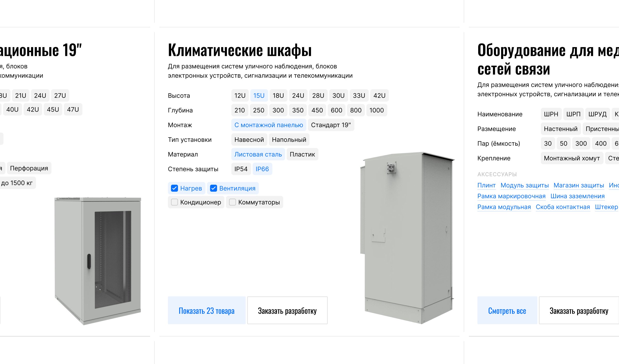Viewport: 619px width, 364px height.
Task: Select the Перфорация option chip
Action: click(29, 168)
